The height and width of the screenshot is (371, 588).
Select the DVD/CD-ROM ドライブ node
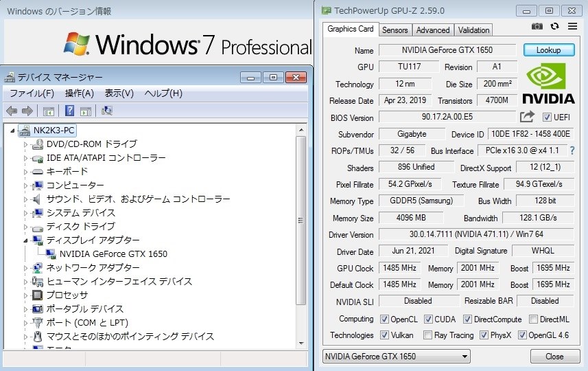(x=91, y=144)
